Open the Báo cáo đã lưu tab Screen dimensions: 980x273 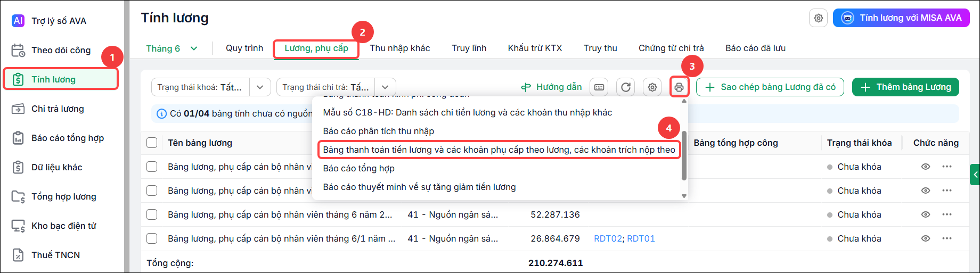pos(755,48)
